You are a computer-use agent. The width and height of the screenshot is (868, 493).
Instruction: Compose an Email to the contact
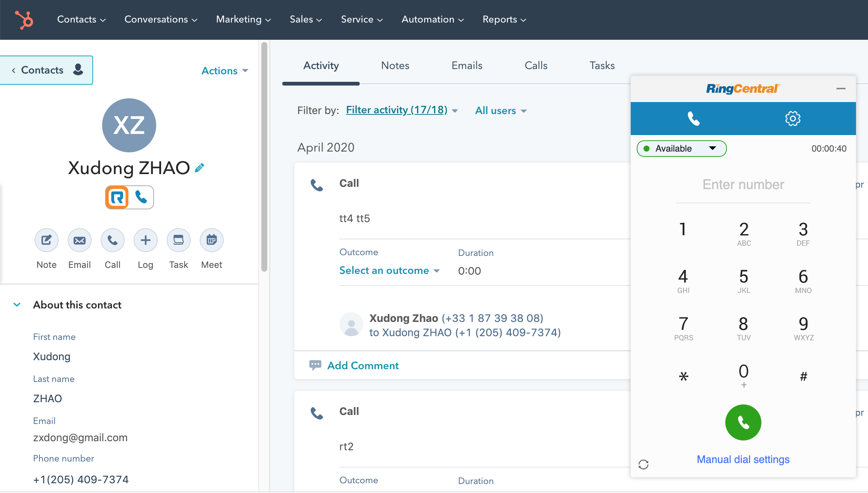point(80,240)
